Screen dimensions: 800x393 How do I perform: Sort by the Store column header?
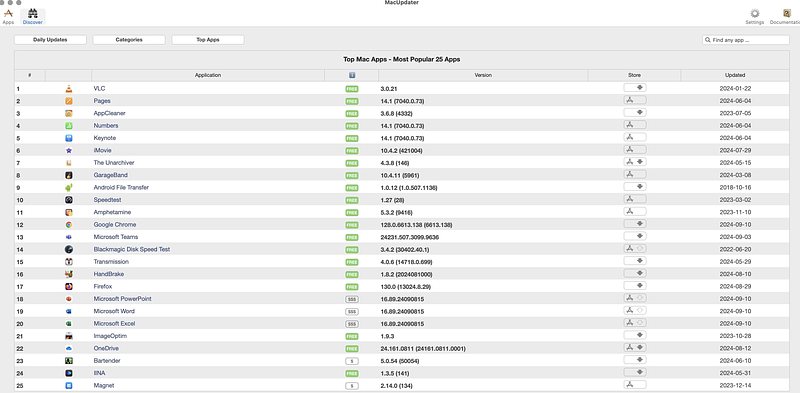pos(634,75)
